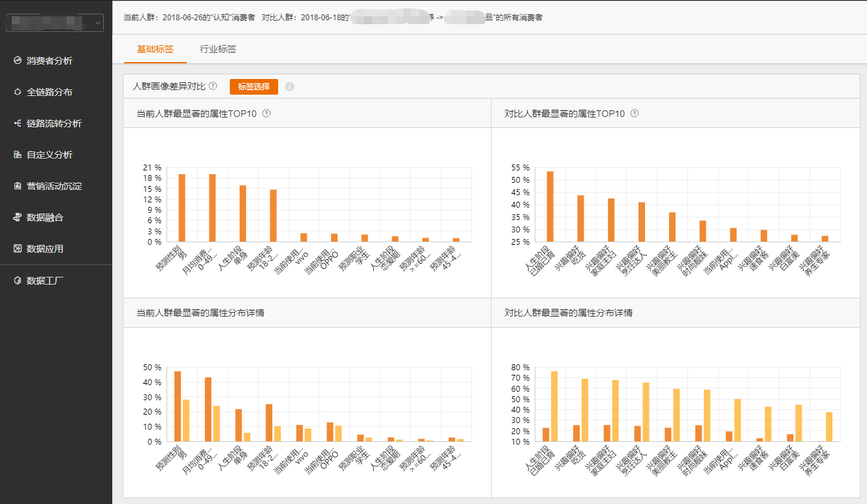The image size is (867, 504).
Task: Switch to the 基础标签 tab
Action: click(x=155, y=49)
